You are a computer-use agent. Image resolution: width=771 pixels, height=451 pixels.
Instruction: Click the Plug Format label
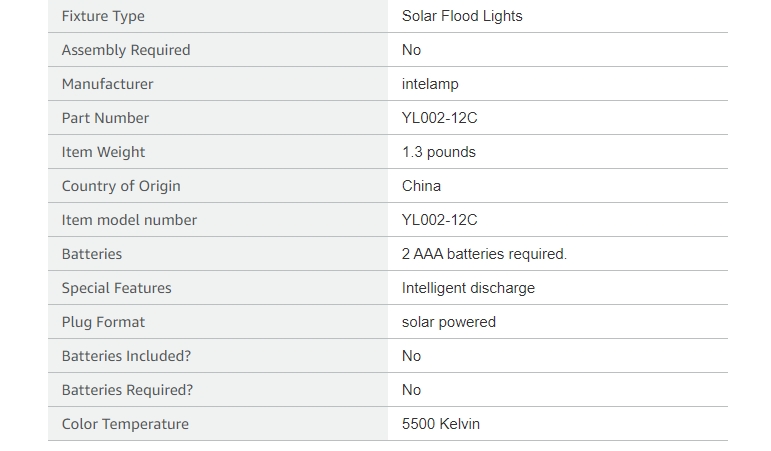103,322
